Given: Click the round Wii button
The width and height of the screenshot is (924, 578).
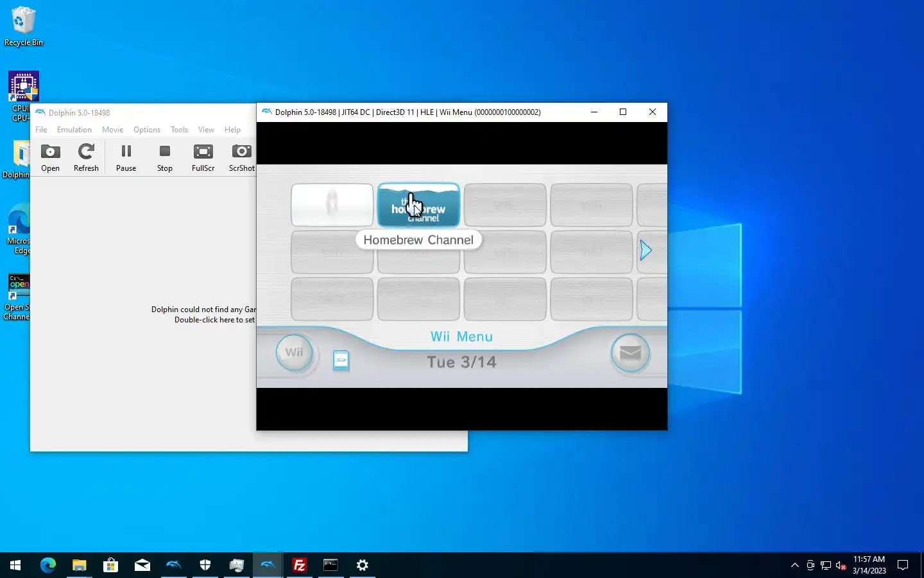Looking at the screenshot, I should click(x=294, y=353).
